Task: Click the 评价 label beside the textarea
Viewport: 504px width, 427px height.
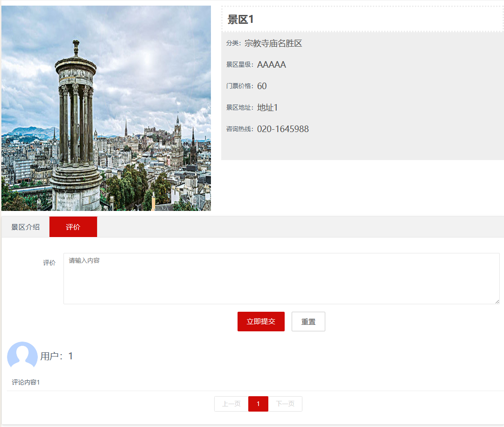Action: coord(49,262)
